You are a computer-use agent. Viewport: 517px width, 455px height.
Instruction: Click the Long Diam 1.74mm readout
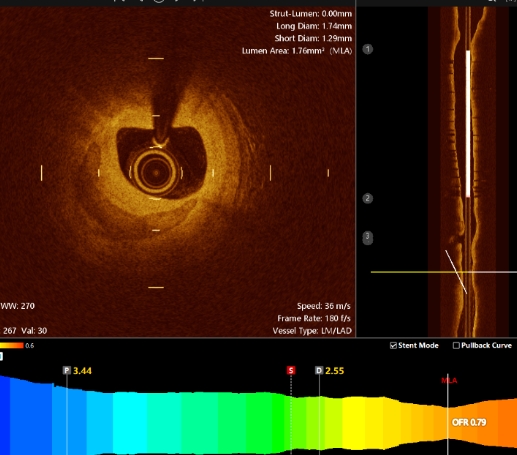(x=314, y=26)
